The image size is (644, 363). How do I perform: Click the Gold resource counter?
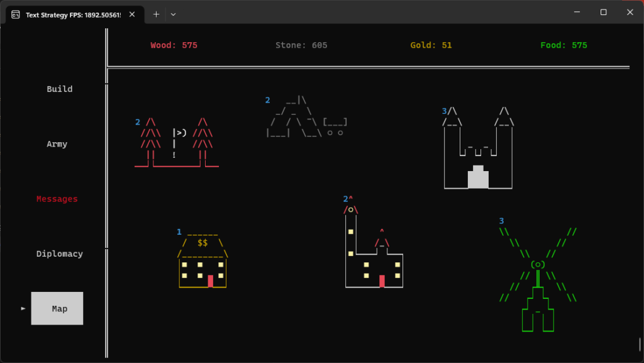click(x=431, y=45)
